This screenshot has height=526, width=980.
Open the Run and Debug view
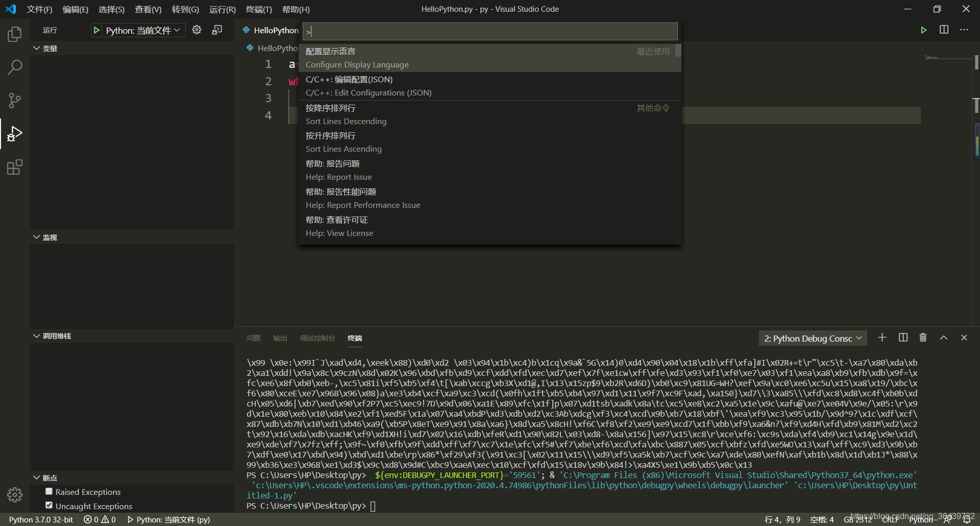(15, 134)
